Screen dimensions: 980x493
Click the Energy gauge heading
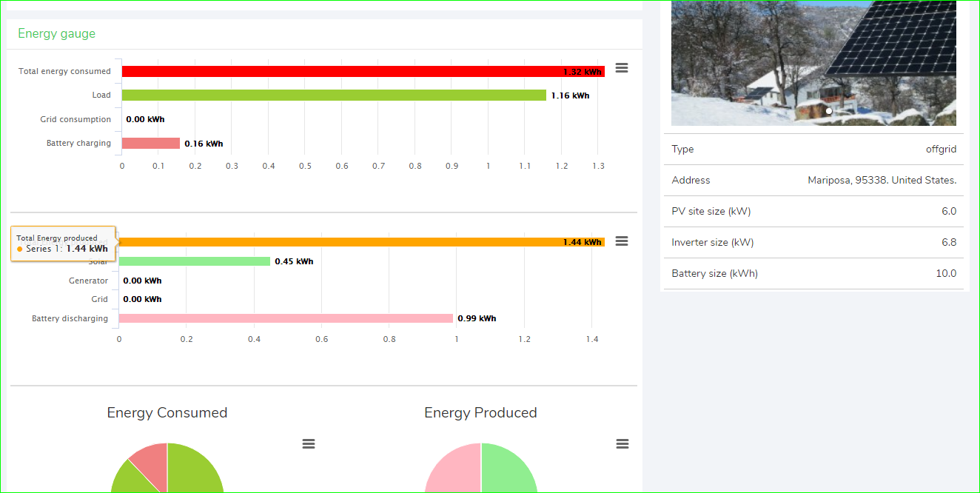point(56,33)
